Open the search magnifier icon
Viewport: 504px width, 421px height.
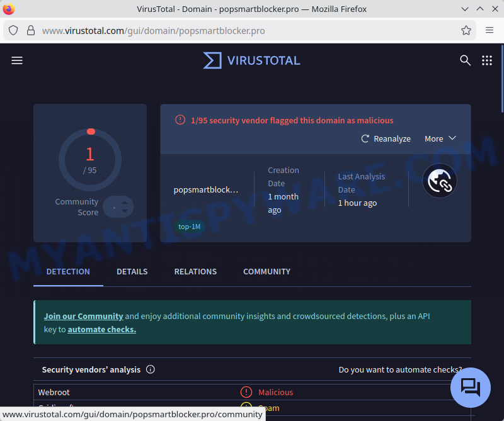465,60
